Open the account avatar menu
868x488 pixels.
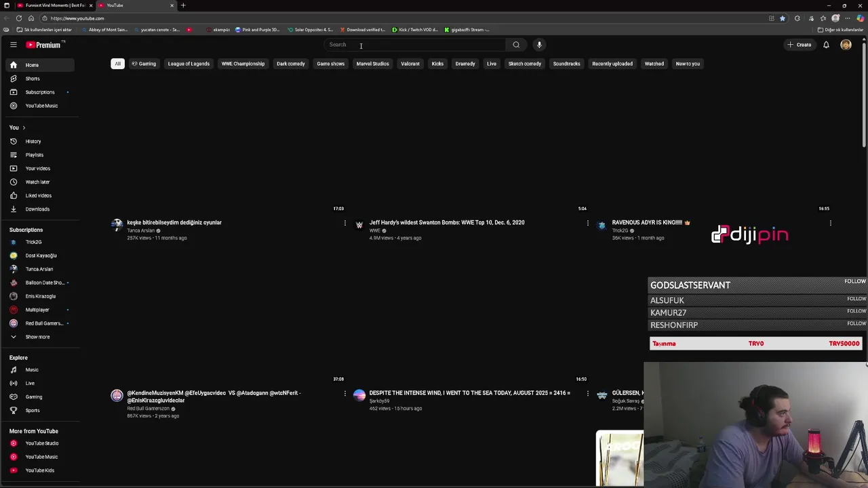click(846, 45)
